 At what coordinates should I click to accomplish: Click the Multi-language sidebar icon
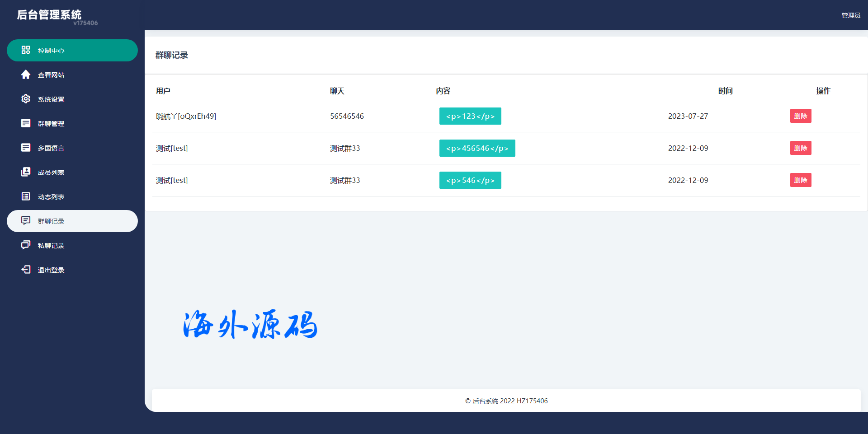point(26,148)
